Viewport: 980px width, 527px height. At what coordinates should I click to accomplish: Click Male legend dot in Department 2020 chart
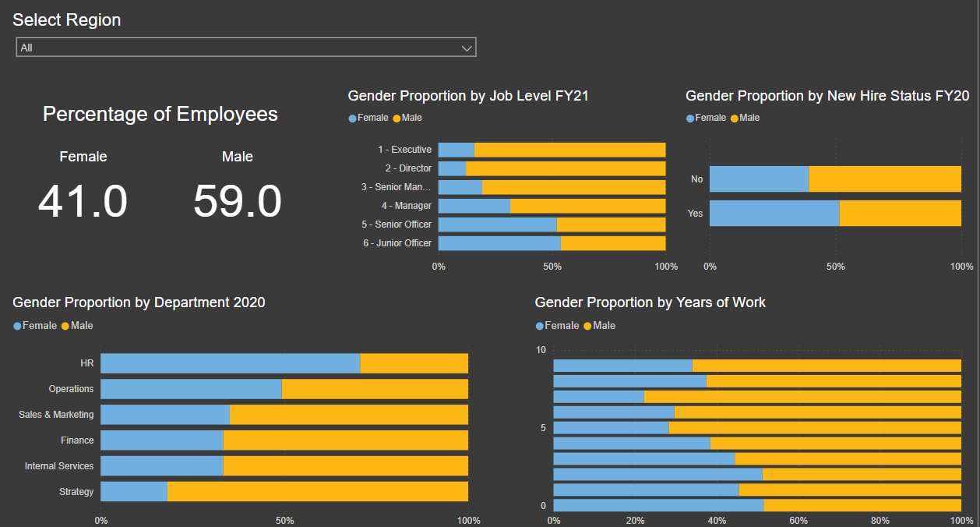coord(66,326)
